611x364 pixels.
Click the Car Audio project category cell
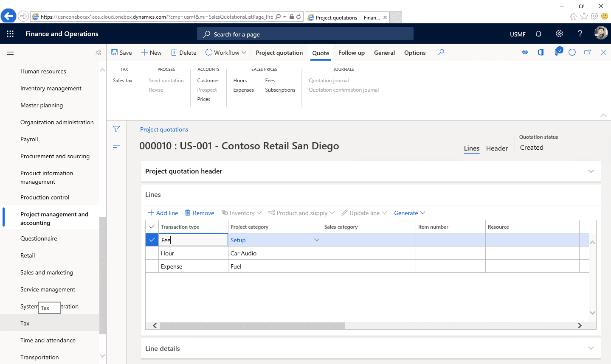(x=275, y=253)
